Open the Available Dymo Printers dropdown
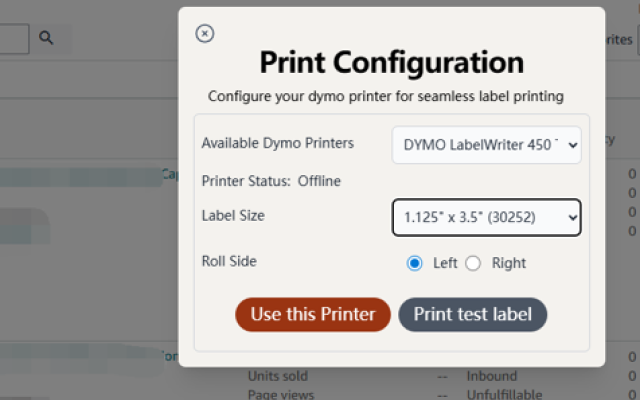 pyautogui.click(x=487, y=145)
